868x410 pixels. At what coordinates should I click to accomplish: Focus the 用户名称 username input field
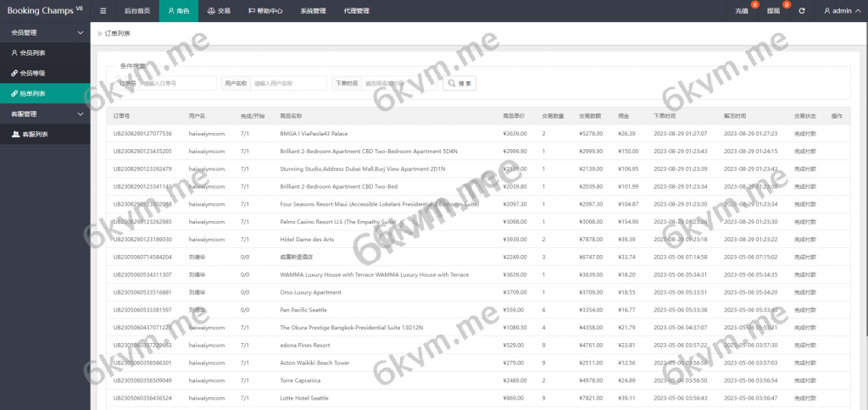tap(288, 83)
